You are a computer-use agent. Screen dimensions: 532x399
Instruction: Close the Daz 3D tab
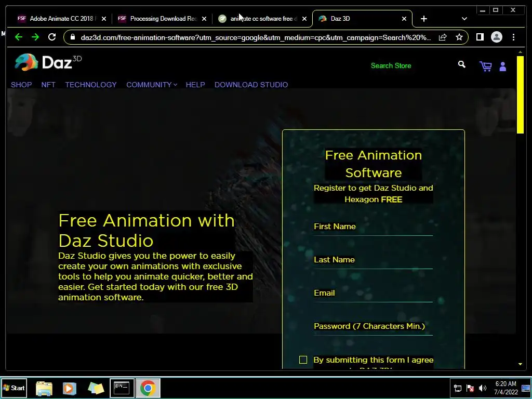pyautogui.click(x=404, y=19)
